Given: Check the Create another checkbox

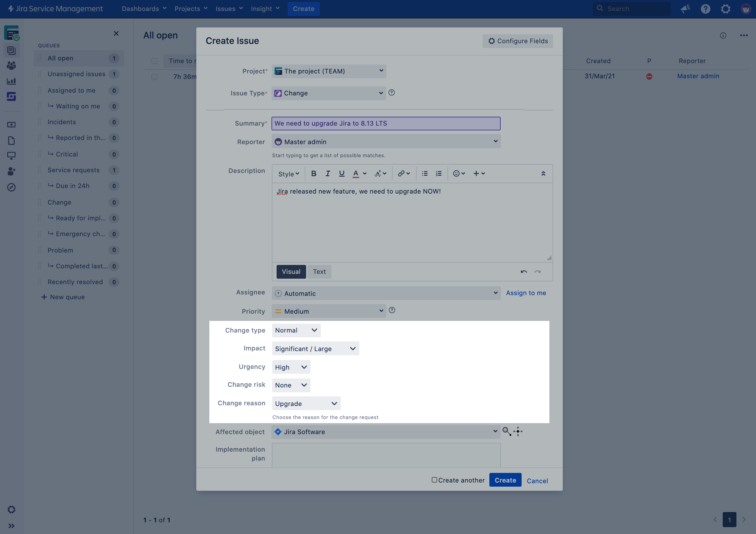Looking at the screenshot, I should (x=434, y=480).
